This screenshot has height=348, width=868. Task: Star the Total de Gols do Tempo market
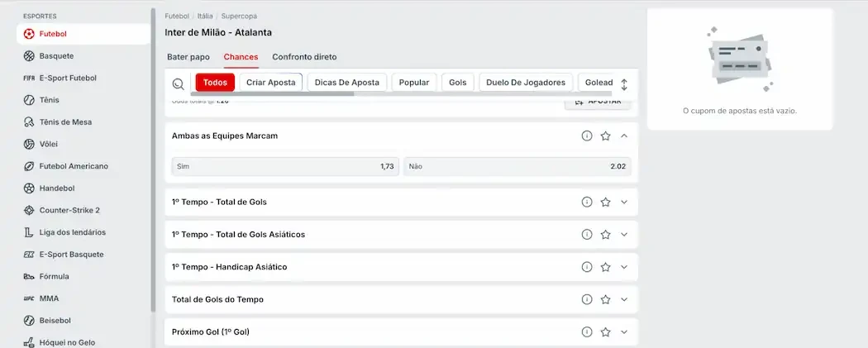pyautogui.click(x=606, y=299)
